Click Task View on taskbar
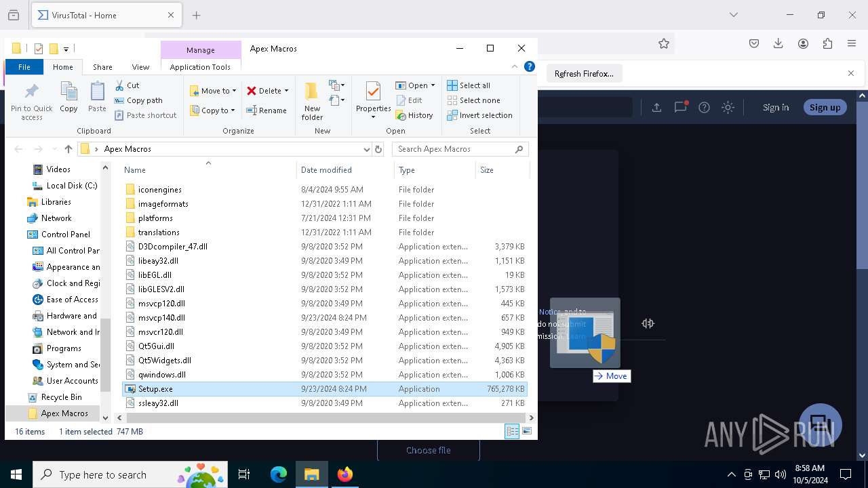The width and height of the screenshot is (868, 488). point(244,474)
